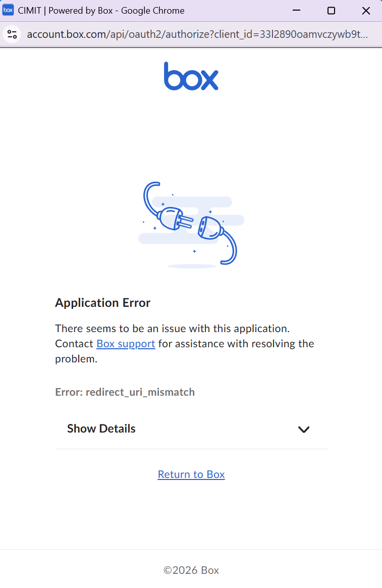The image size is (382, 588).
Task: Click the word "problem." in the message
Action: coord(76,359)
